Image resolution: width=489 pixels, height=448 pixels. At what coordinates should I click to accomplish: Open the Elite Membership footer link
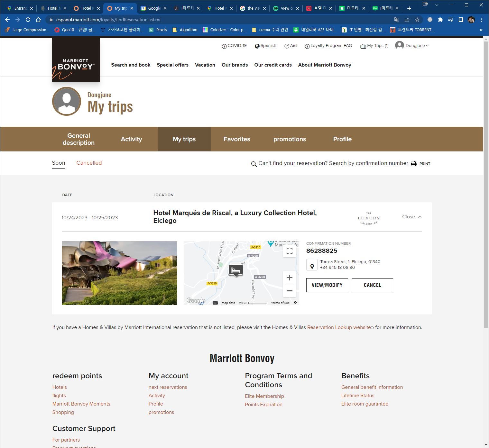264,396
